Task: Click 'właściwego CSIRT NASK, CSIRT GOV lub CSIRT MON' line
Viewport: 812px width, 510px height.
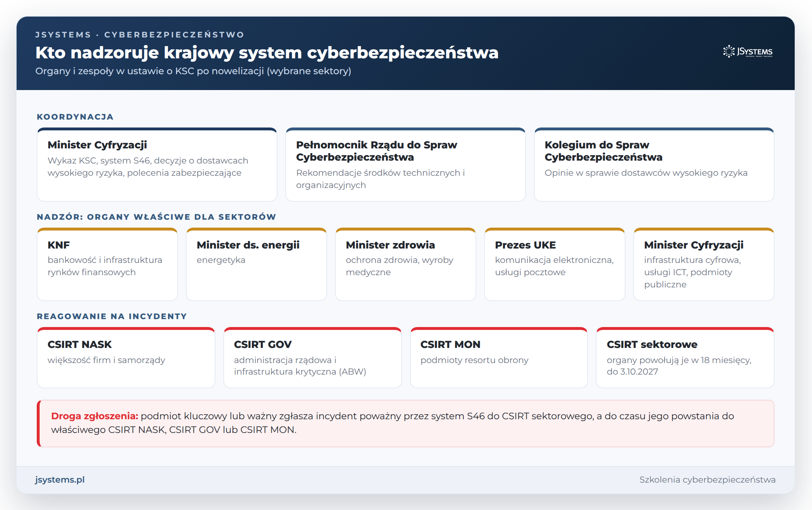Action: [174, 430]
